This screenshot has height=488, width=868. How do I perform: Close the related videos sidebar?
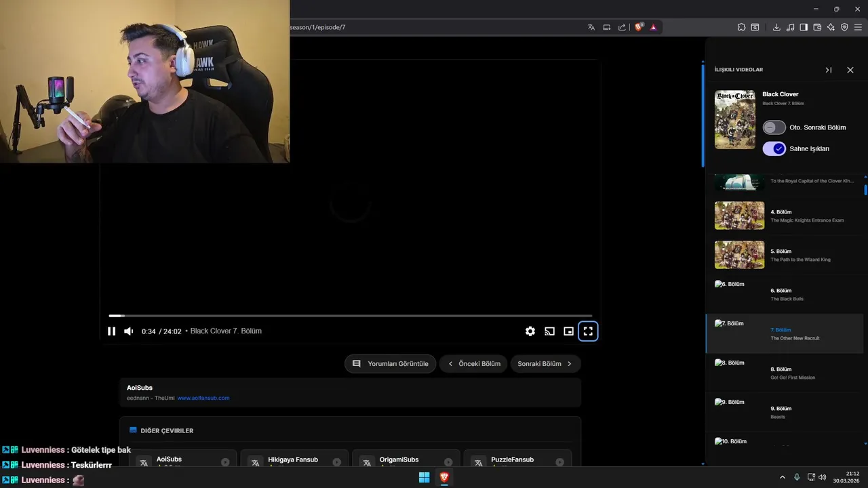[x=850, y=70]
